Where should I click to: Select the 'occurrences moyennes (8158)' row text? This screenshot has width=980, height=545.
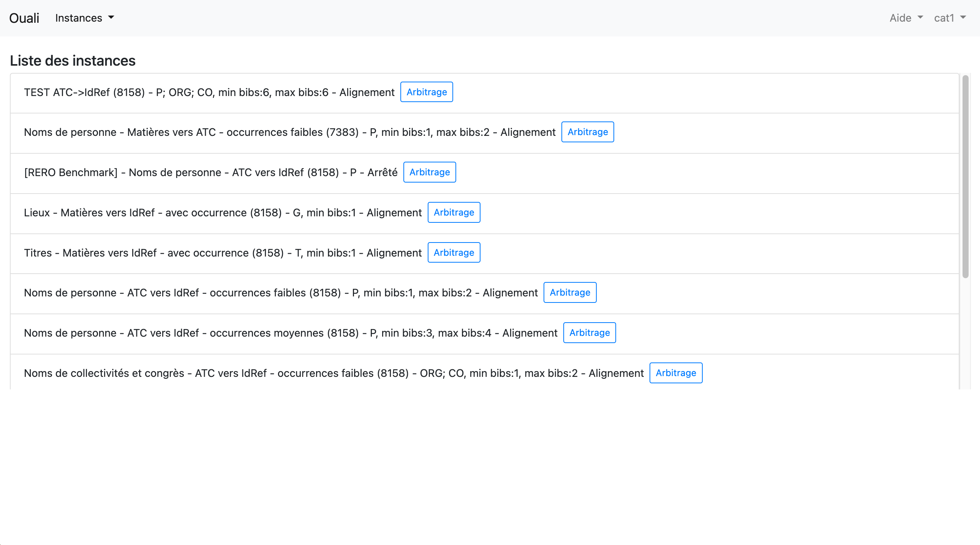click(291, 333)
